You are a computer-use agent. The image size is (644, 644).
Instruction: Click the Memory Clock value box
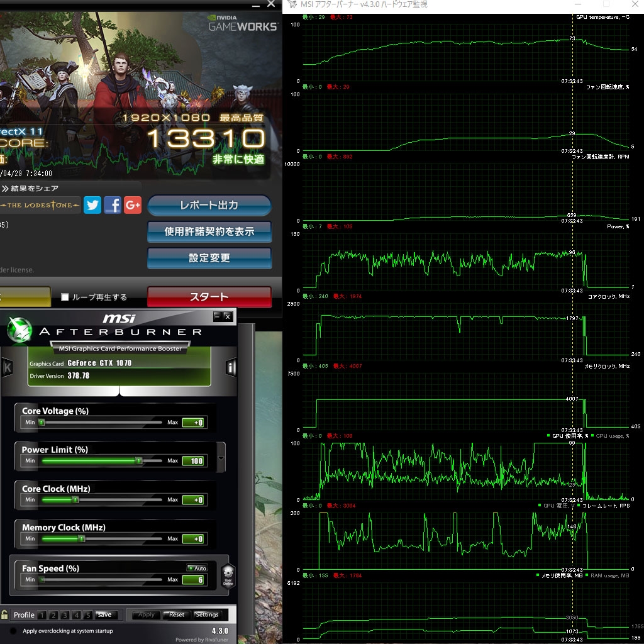click(x=193, y=539)
